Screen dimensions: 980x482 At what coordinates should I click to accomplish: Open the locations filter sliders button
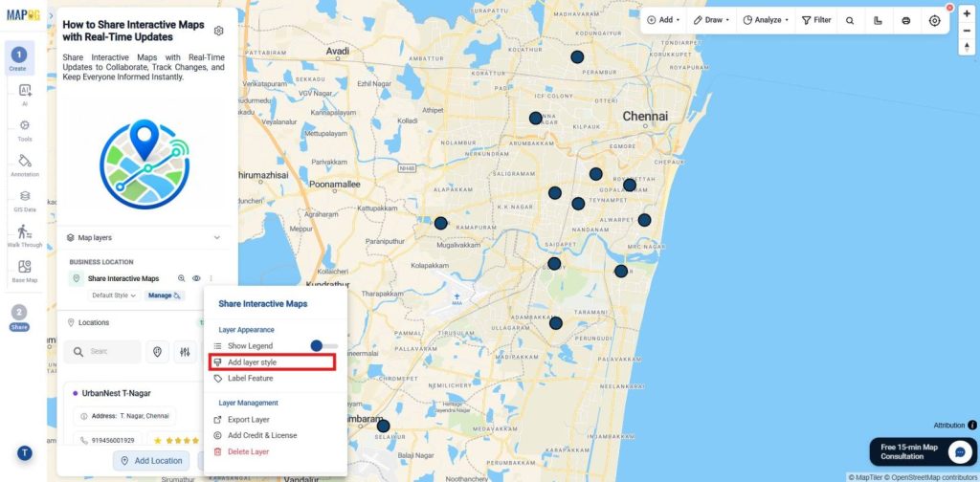(x=185, y=352)
